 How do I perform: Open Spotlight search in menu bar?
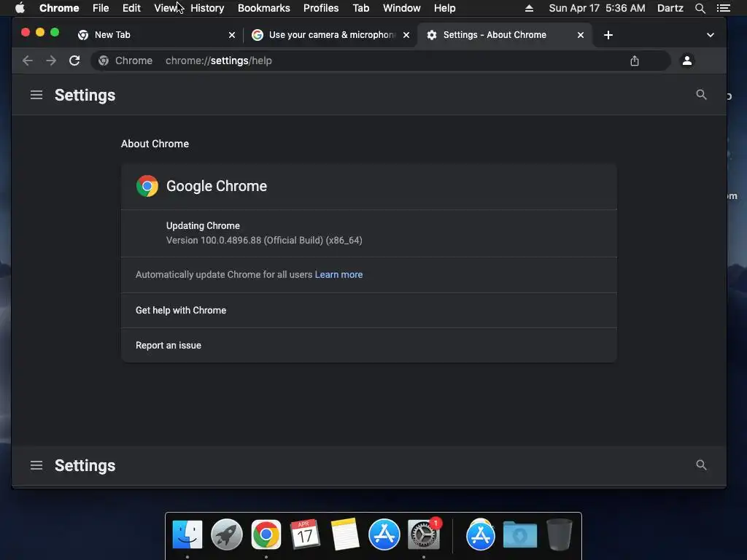[700, 8]
